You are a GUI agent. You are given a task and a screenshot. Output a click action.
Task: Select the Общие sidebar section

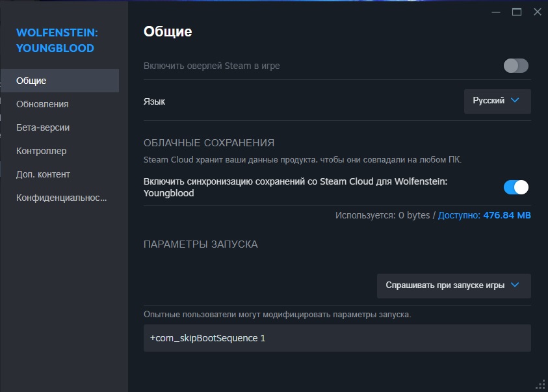[x=60, y=81]
